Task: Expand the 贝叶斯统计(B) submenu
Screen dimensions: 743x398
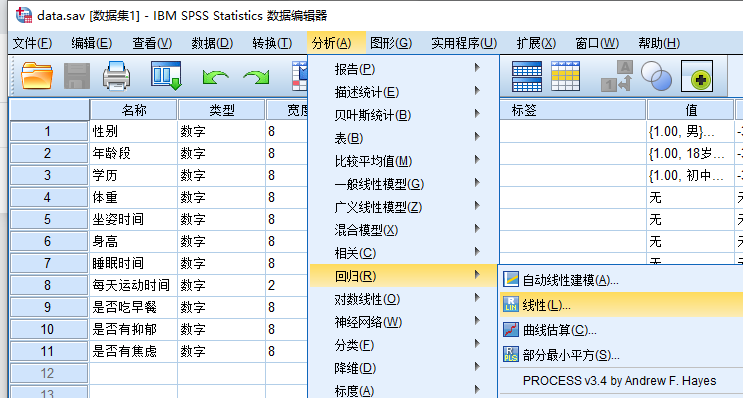Action: pyautogui.click(x=404, y=115)
